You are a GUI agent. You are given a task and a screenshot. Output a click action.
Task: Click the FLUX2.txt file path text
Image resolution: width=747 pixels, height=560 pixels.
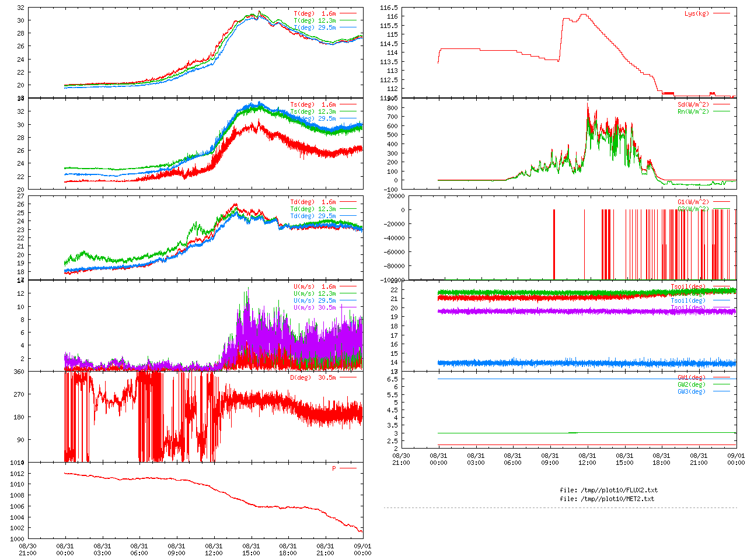[609, 490]
